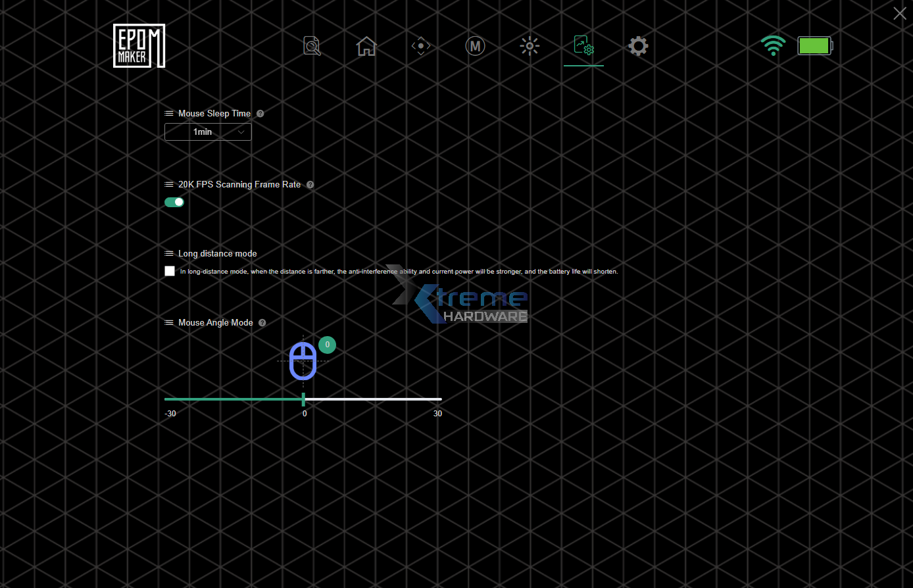Open the lighting settings icon

(530, 46)
